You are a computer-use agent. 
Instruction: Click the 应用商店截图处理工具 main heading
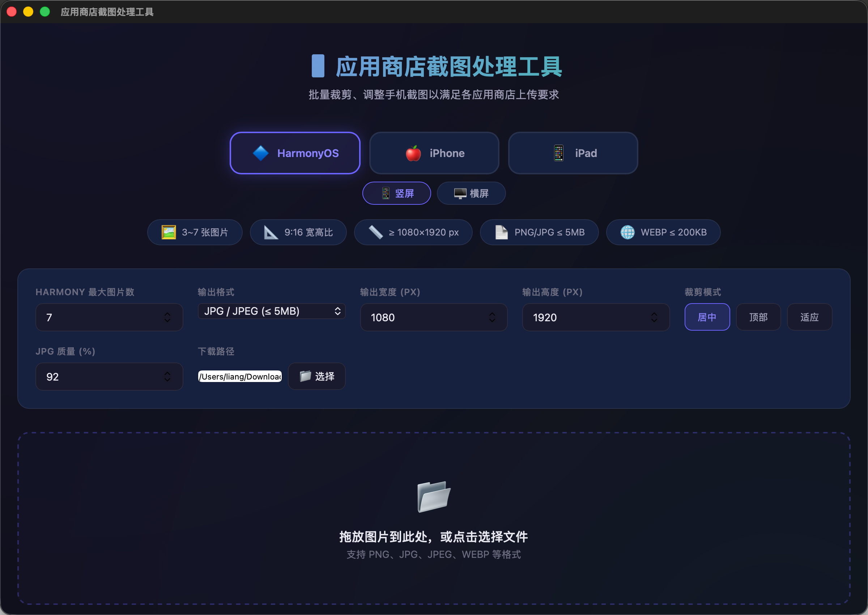[449, 67]
